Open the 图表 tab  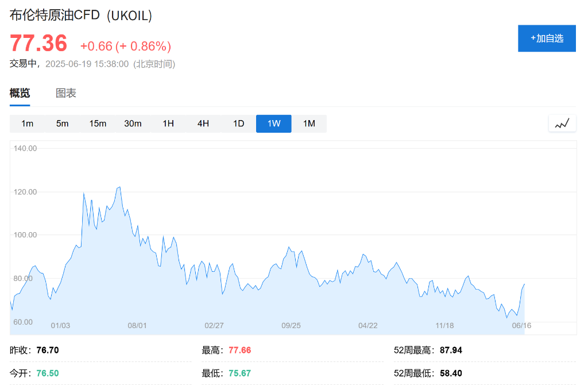(x=65, y=93)
